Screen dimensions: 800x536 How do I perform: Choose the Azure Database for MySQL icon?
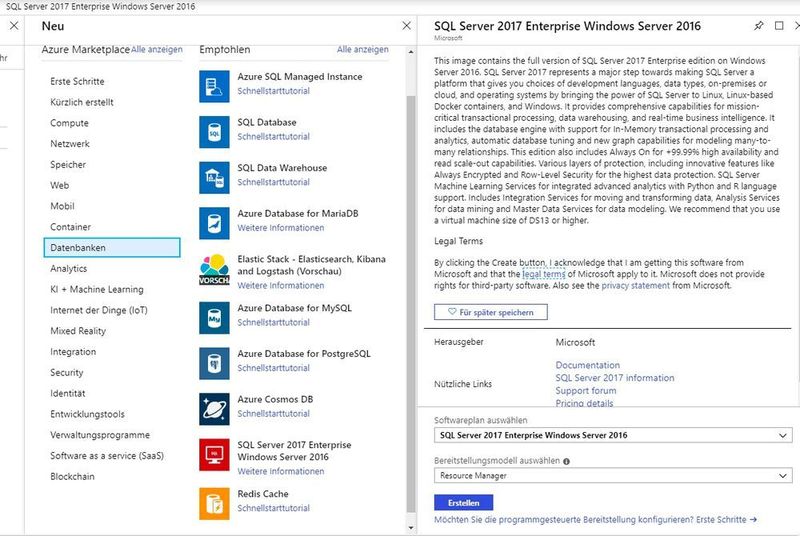pos(214,318)
